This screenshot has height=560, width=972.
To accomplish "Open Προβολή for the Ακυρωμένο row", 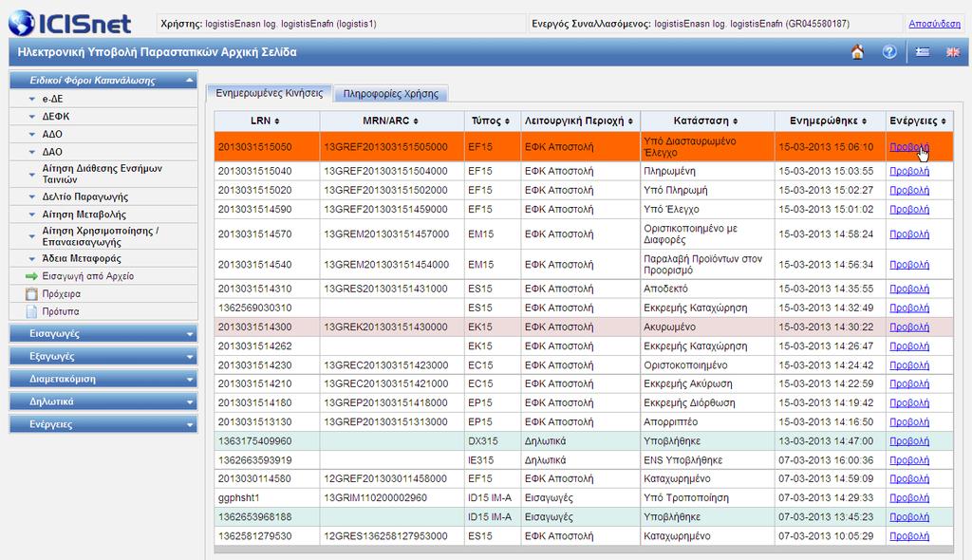I will tap(908, 327).
